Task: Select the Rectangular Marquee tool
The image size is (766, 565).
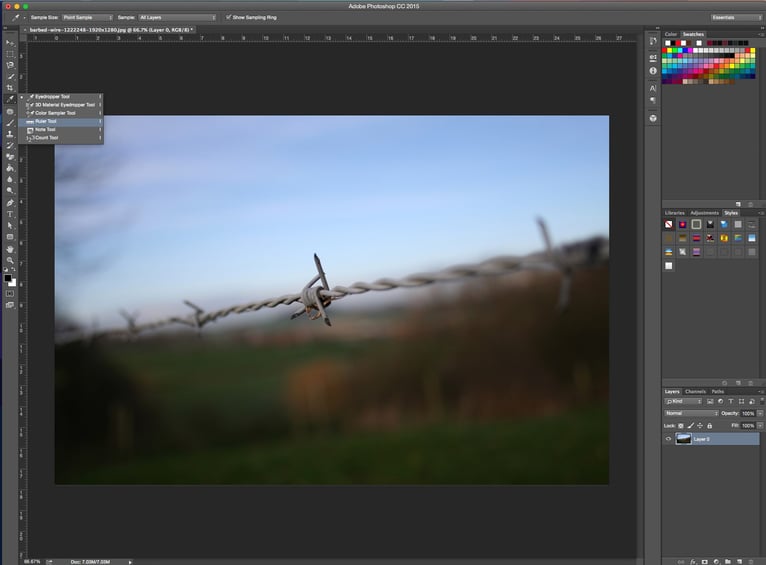Action: pyautogui.click(x=10, y=54)
